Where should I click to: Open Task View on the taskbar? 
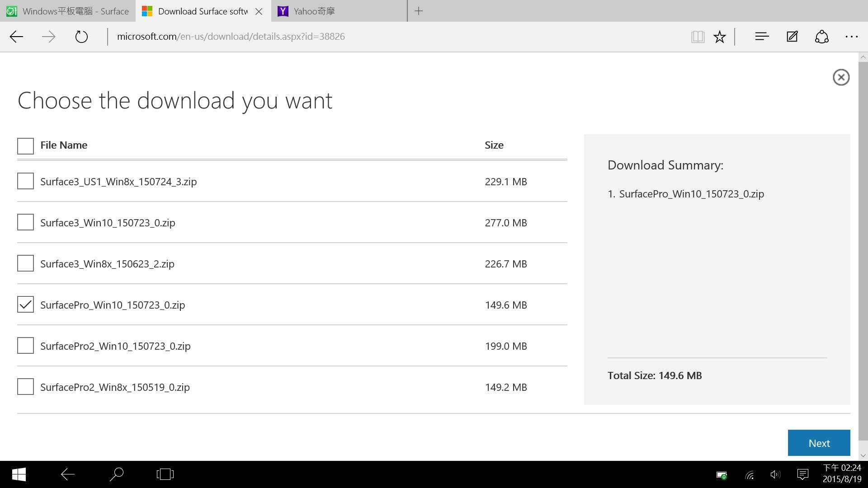pyautogui.click(x=165, y=474)
